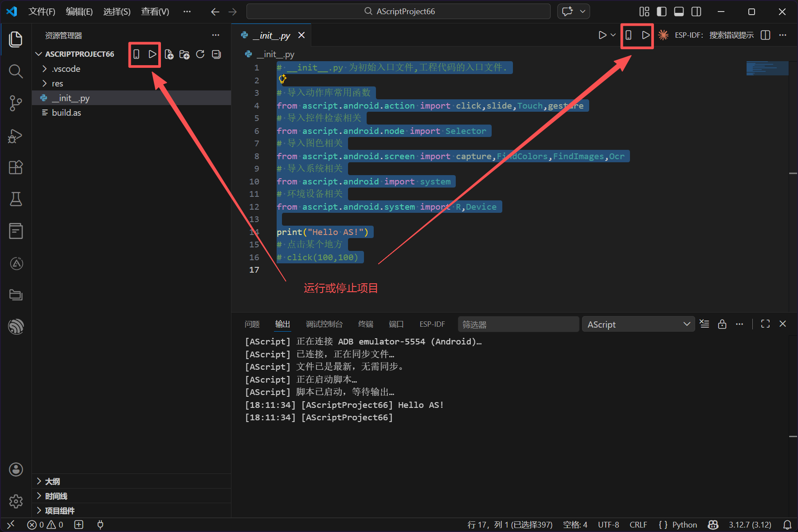
Task: Open the AScript output channel dropdown
Action: 638,324
